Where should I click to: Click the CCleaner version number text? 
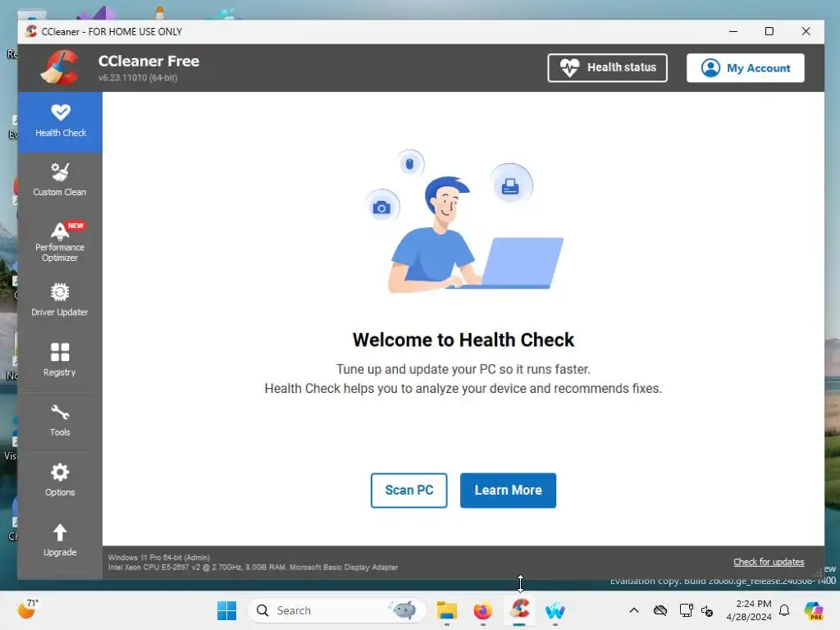[138, 78]
